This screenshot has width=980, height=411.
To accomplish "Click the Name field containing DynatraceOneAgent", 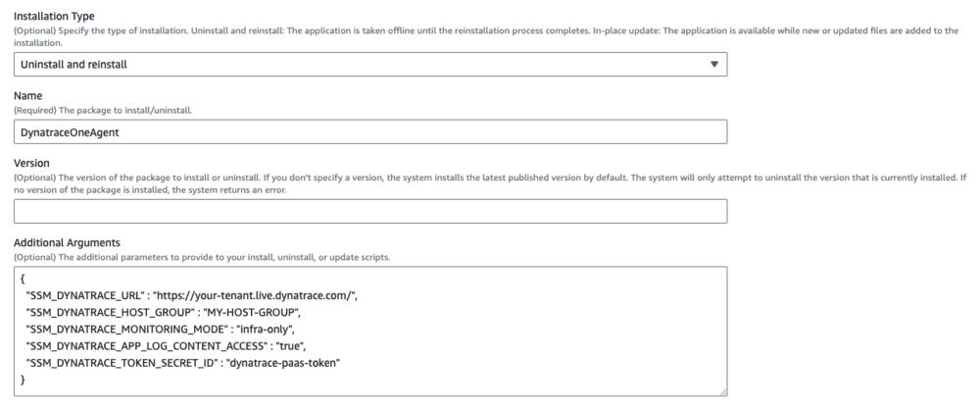I will [369, 131].
